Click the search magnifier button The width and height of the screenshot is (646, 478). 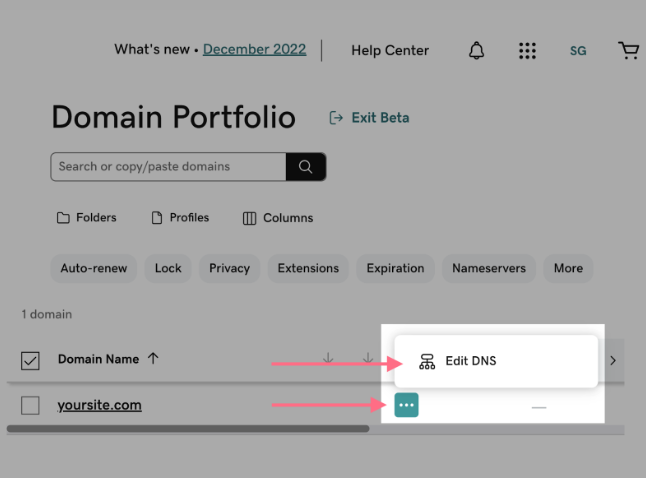coord(306,166)
